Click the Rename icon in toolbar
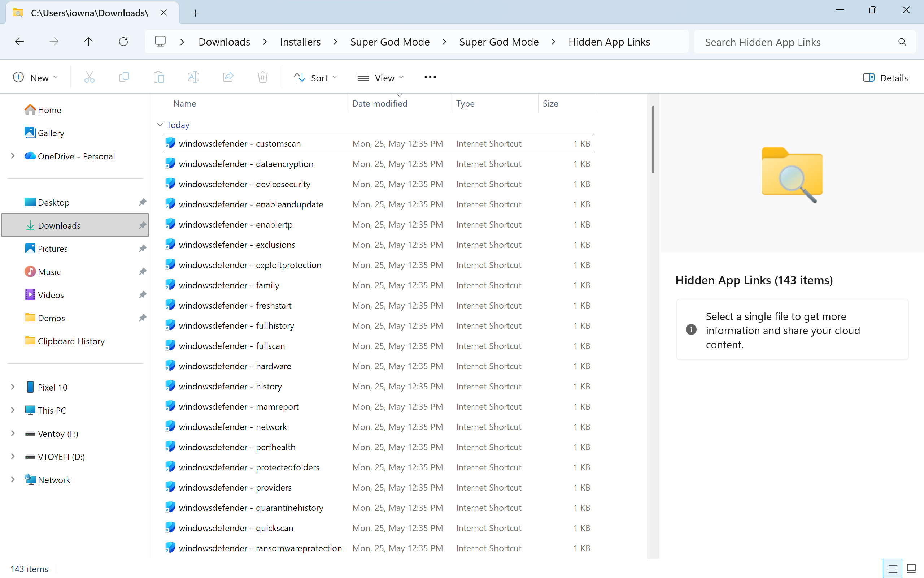The height and width of the screenshot is (578, 924). 193,78
